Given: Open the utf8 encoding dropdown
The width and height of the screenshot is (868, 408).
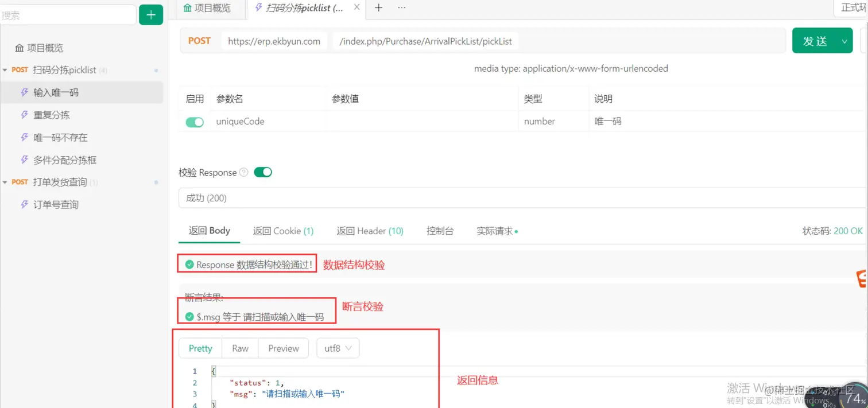Looking at the screenshot, I should [338, 348].
